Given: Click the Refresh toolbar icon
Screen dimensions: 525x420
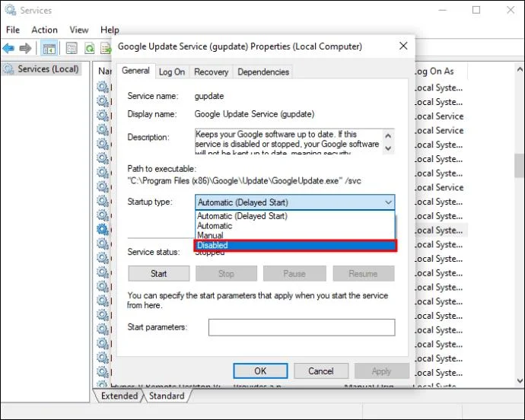Looking at the screenshot, I should coord(89,49).
